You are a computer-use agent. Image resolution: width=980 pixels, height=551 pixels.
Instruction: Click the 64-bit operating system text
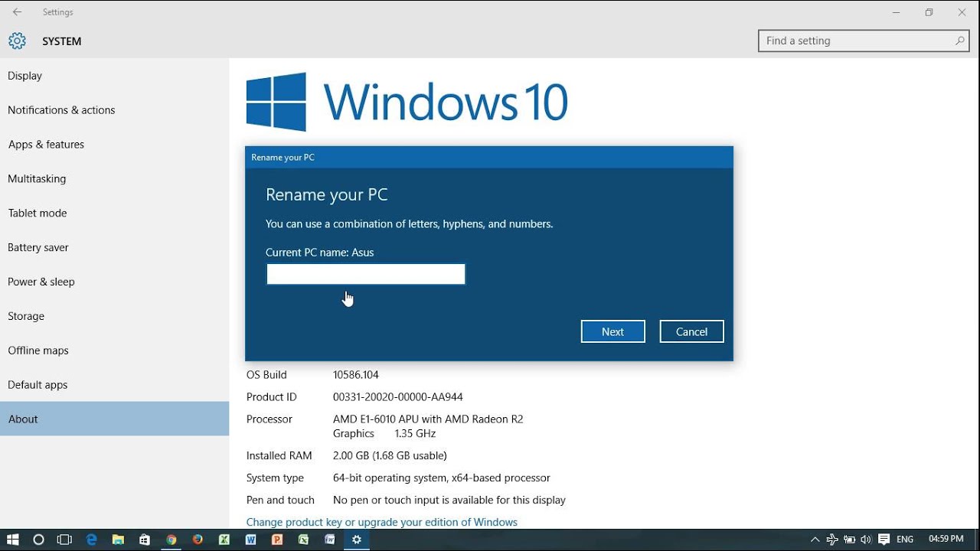coord(442,478)
